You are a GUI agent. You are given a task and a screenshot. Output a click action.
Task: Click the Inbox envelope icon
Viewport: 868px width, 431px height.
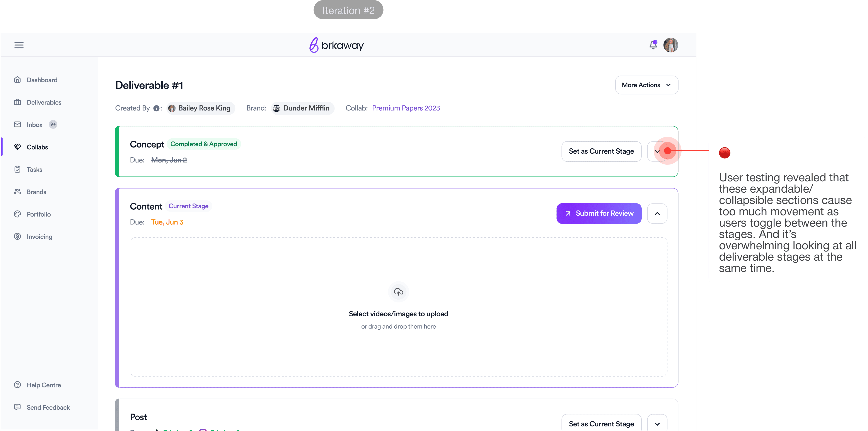click(x=17, y=125)
